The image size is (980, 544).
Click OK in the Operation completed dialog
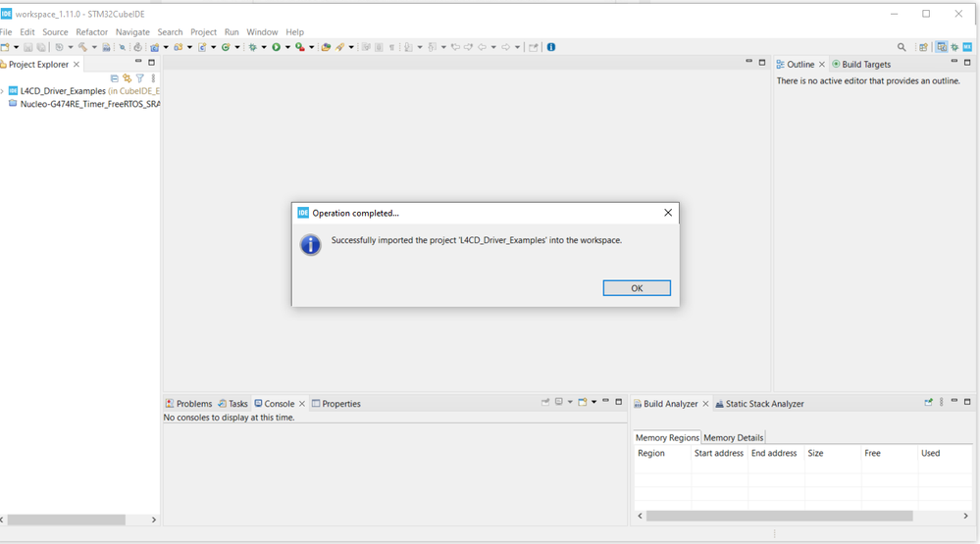coord(637,288)
